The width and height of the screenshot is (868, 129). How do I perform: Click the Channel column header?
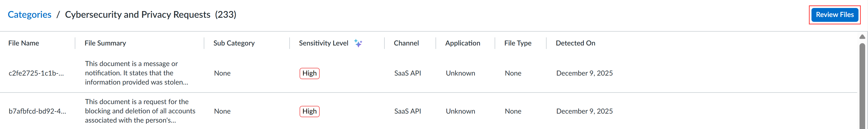[406, 43]
